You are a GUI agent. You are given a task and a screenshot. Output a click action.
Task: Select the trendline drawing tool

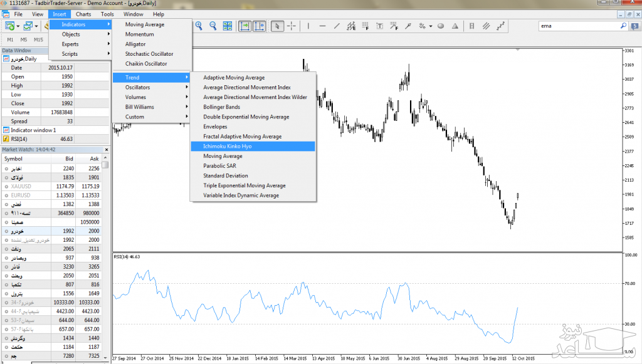[337, 26]
